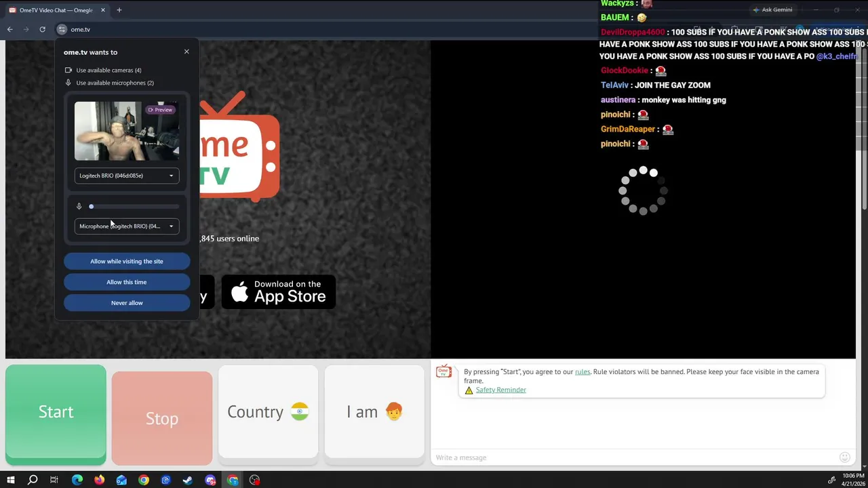Choose Never allow
Image resolution: width=868 pixels, height=488 pixels.
127,303
